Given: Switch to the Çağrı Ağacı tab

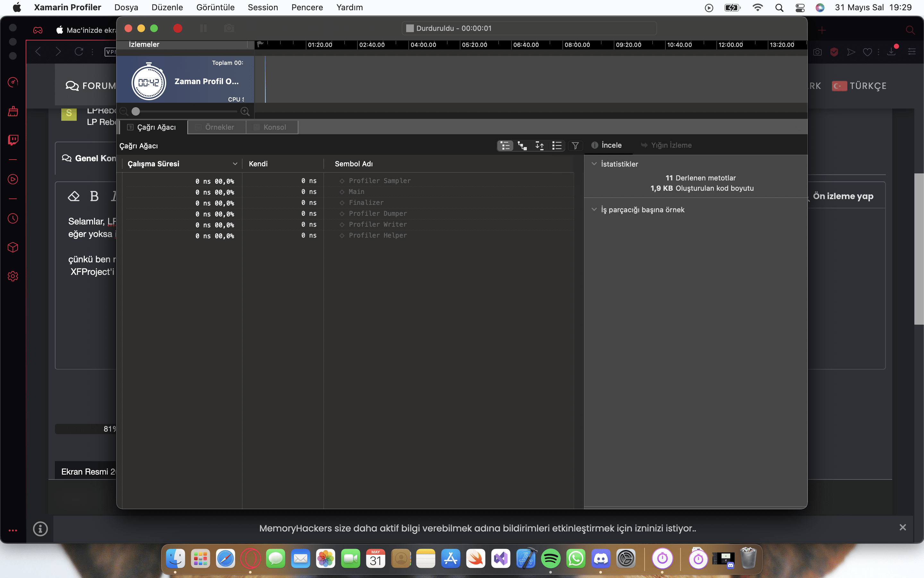Looking at the screenshot, I should [153, 127].
